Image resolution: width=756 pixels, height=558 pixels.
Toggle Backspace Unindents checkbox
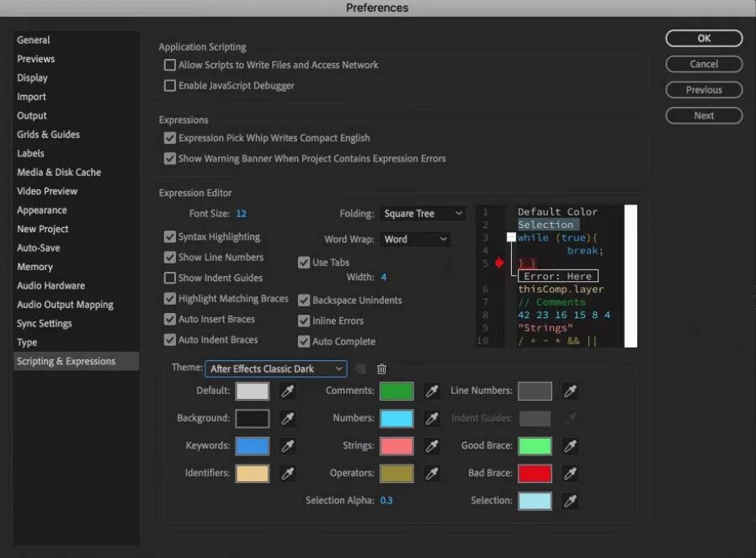(x=304, y=300)
